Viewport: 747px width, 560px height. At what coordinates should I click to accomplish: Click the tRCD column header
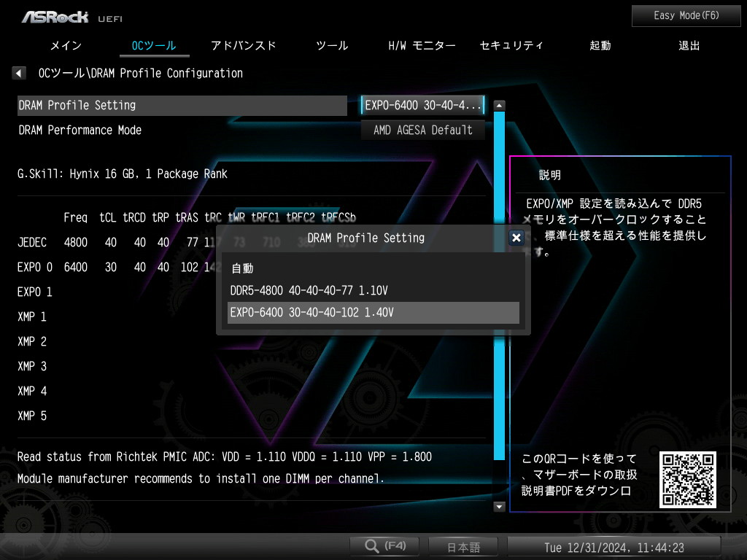click(134, 217)
